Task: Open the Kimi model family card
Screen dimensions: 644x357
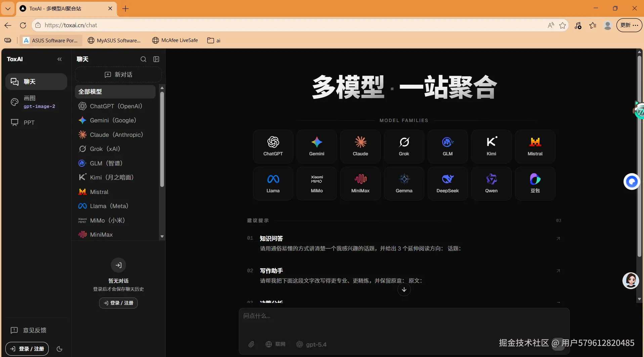Action: [491, 147]
